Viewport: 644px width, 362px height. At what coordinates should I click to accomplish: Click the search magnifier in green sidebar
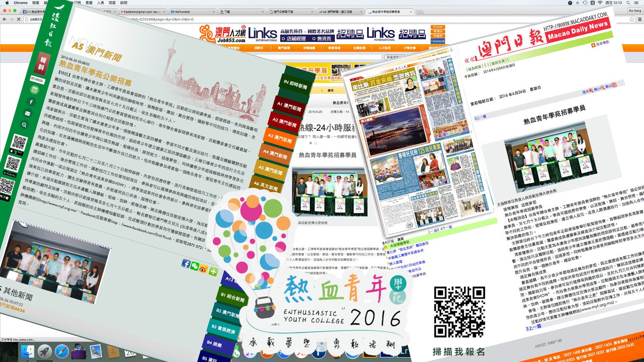click(x=24, y=125)
